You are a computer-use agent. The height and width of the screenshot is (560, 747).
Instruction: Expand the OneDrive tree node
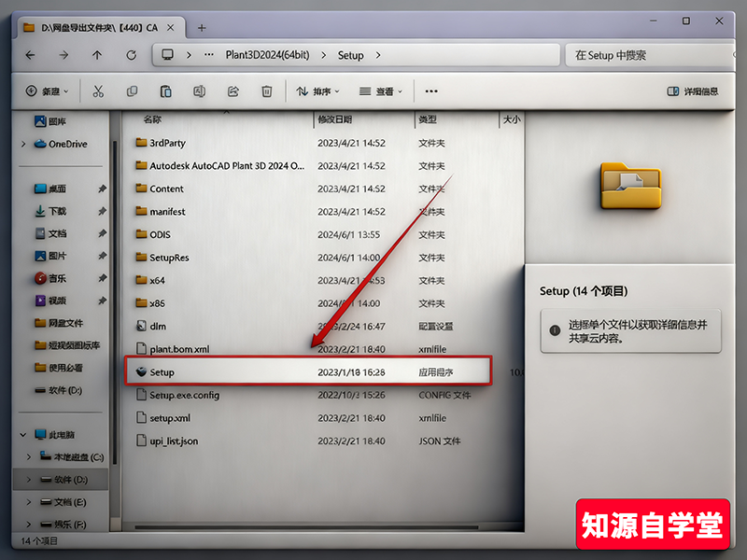tap(23, 144)
